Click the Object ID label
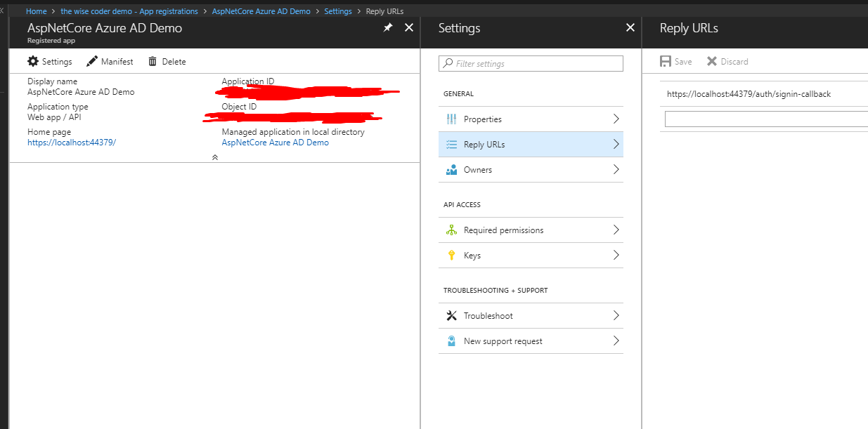Image resolution: width=868 pixels, height=429 pixels. pos(240,107)
